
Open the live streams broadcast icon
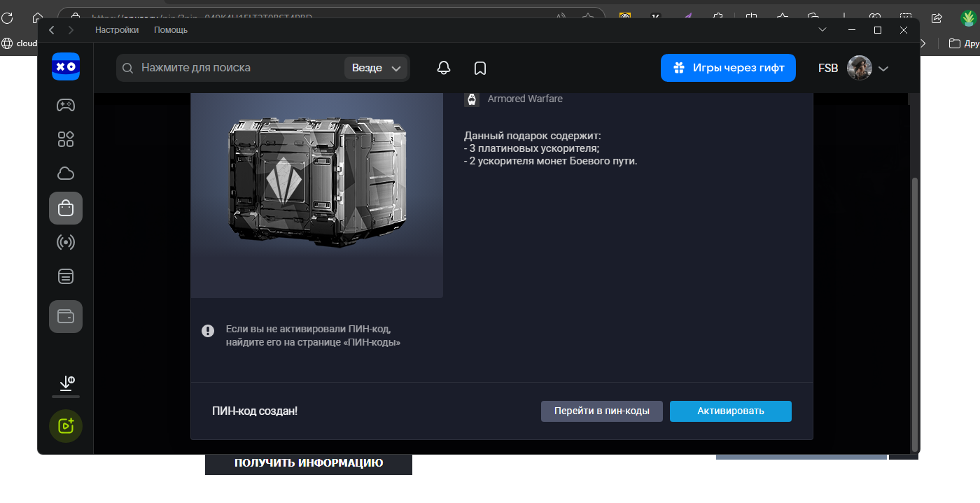point(66,243)
